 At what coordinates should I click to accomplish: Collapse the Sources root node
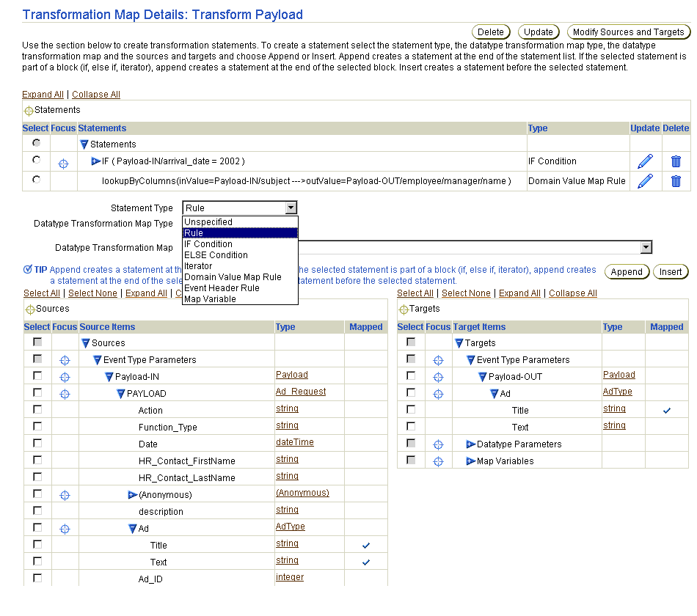click(86, 343)
